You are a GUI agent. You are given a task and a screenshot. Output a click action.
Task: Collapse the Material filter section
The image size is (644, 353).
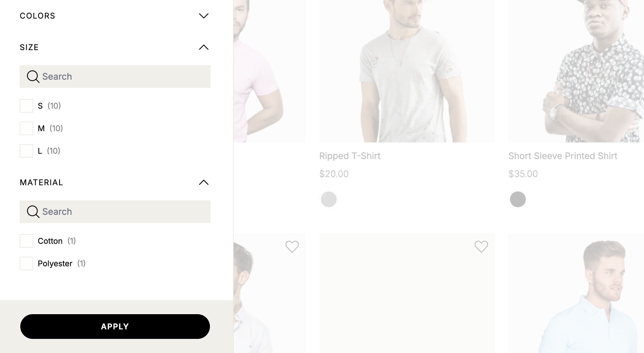click(x=204, y=182)
